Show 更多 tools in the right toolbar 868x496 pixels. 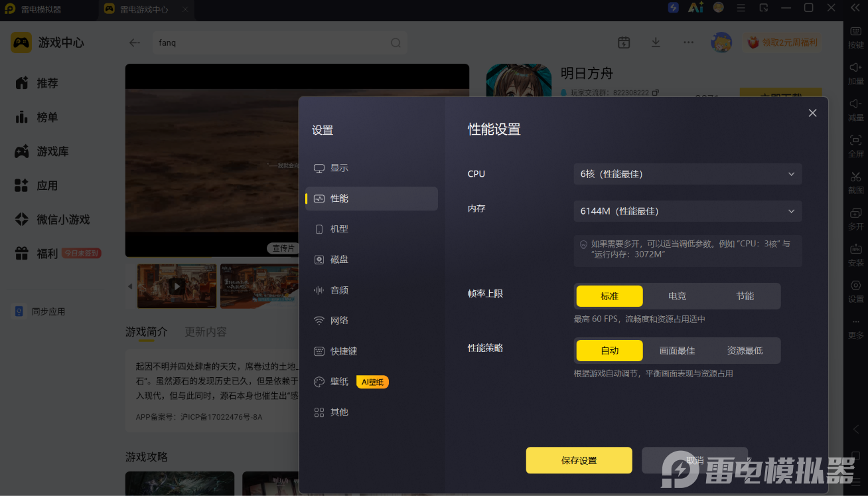[856, 328]
